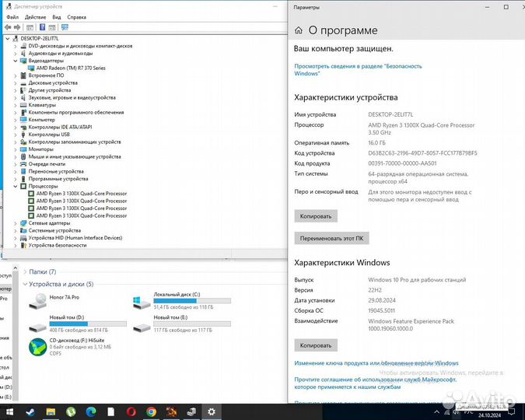Click the date 24.10.2024 in the taskbar
The width and height of the screenshot is (525, 420).
pyautogui.click(x=489, y=415)
